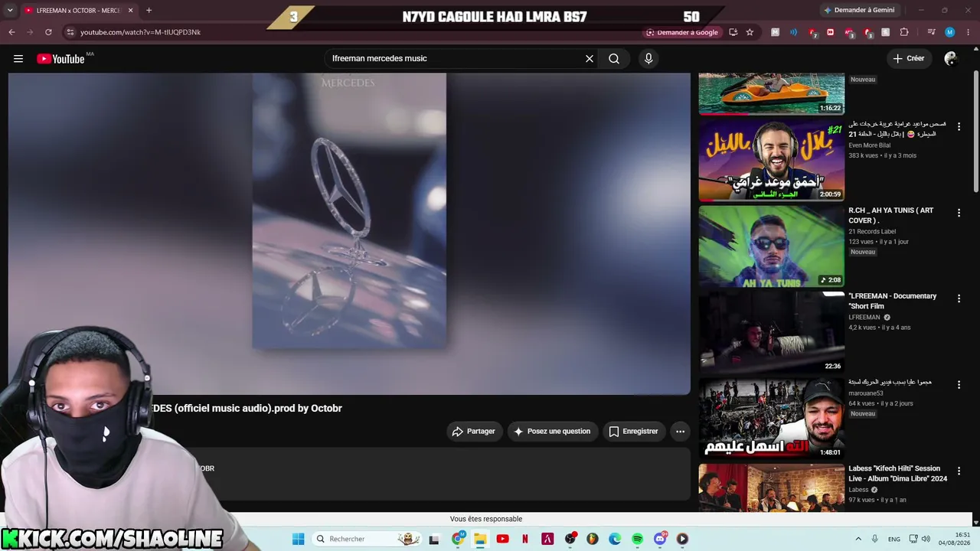Open the volume control in system tray
Screen dimensions: 980x551
[926, 539]
